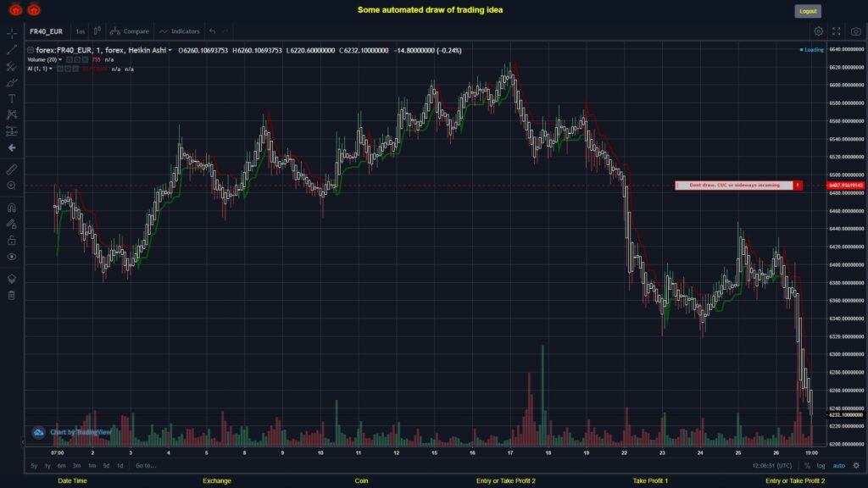This screenshot has height=488, width=868.
Task: Select the 1y time range
Action: (x=47, y=465)
